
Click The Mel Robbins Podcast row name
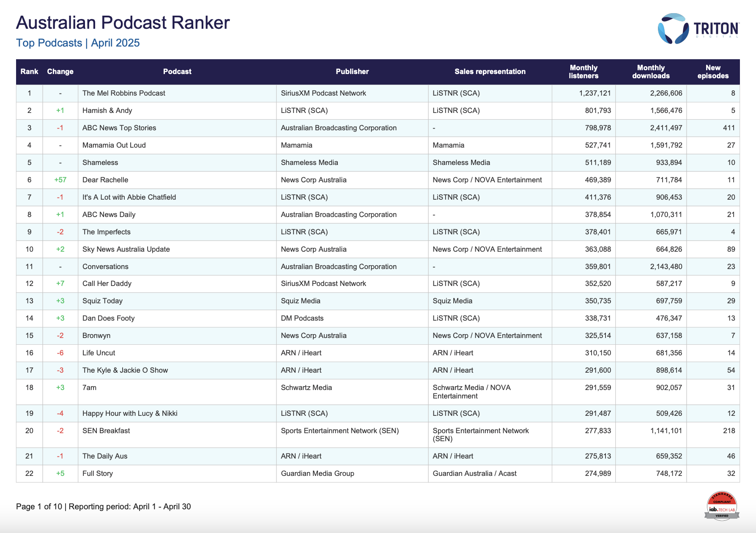(124, 93)
